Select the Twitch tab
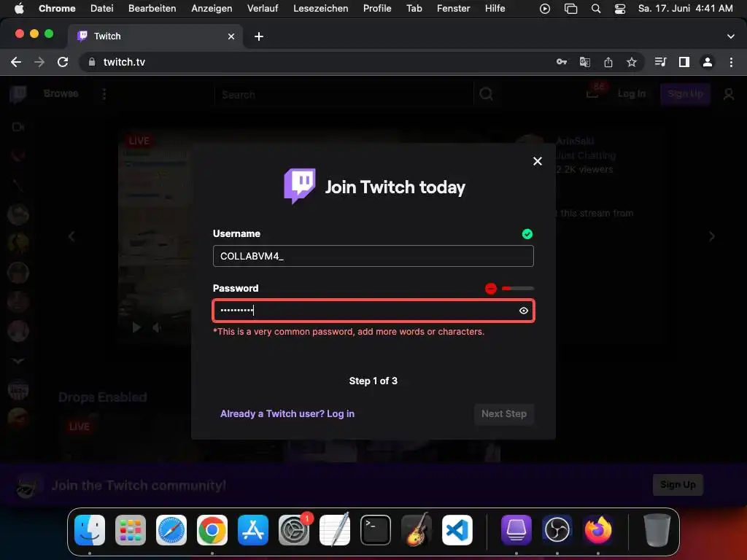Viewport: 747px width, 560px height. click(x=155, y=36)
